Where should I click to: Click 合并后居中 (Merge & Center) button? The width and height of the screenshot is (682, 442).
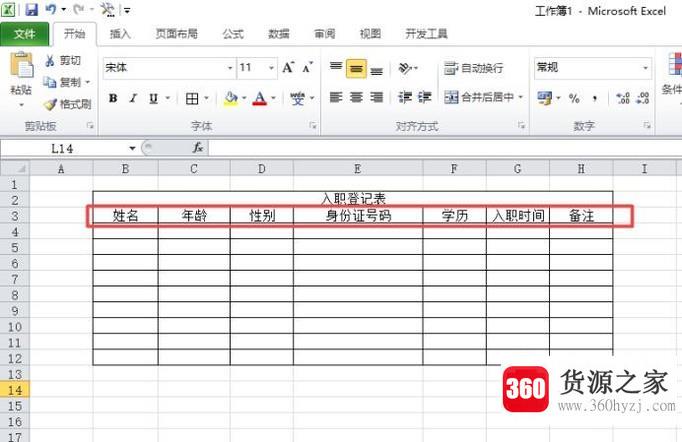coord(479,97)
